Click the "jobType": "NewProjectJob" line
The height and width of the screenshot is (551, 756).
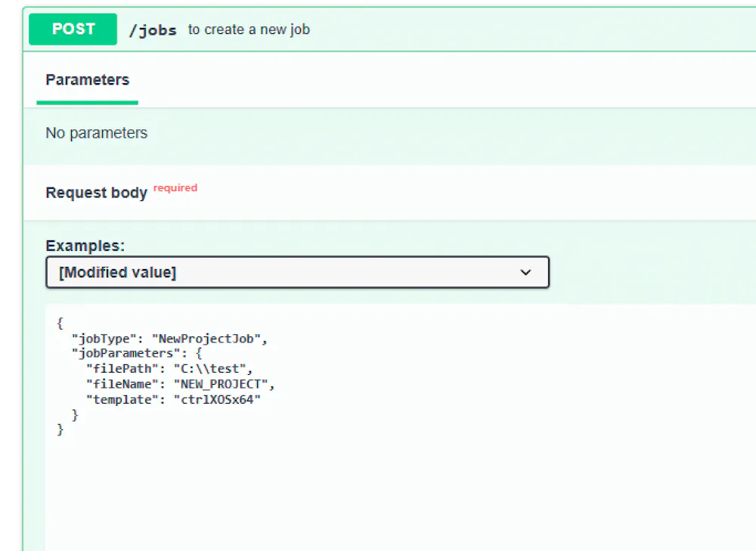169,339
